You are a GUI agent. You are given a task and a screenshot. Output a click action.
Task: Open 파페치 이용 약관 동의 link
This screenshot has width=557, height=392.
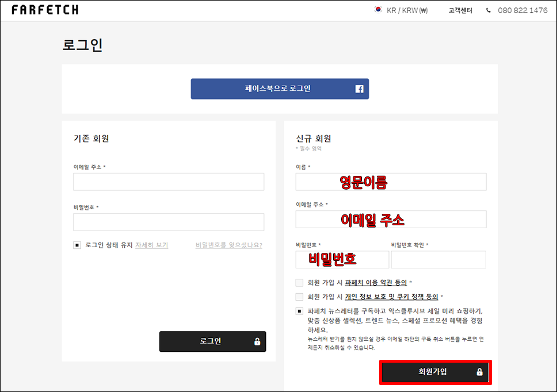pyautogui.click(x=376, y=282)
